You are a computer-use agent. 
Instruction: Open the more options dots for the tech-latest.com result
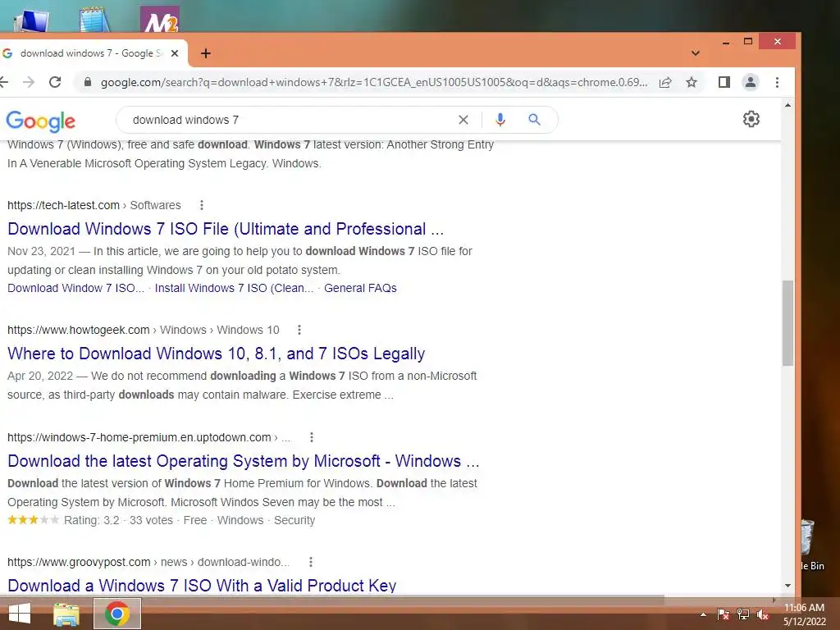coord(202,205)
